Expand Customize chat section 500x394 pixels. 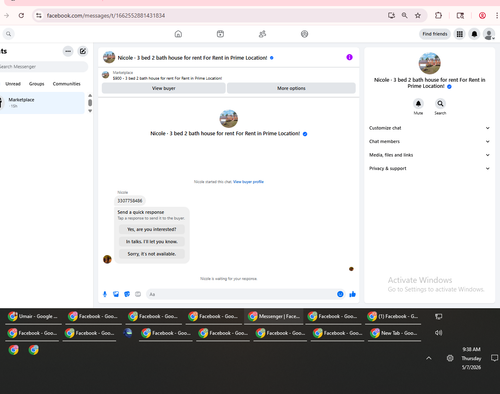point(429,128)
